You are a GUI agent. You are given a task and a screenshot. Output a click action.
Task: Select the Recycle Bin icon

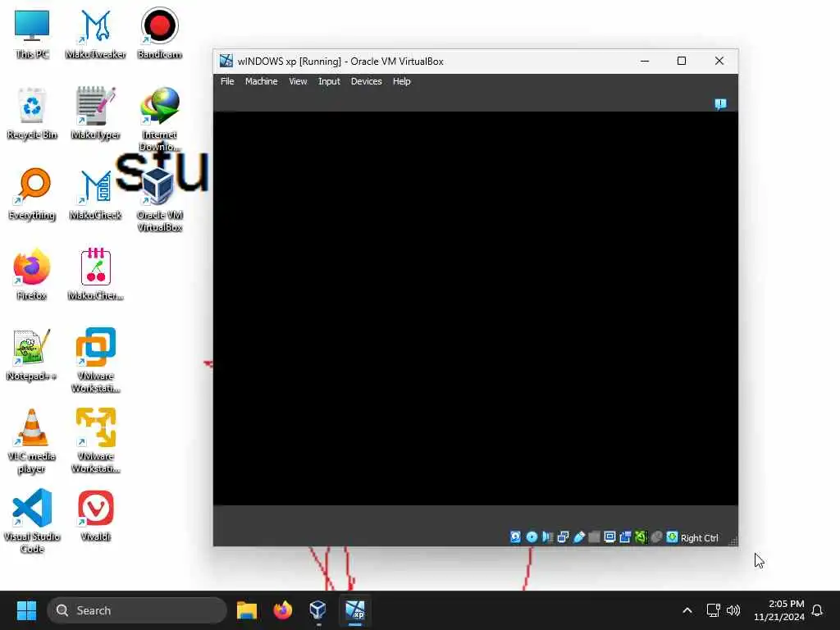coord(32,114)
